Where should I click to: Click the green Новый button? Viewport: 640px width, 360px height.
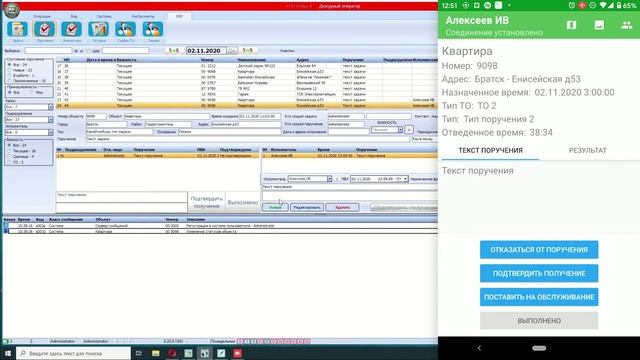click(275, 207)
